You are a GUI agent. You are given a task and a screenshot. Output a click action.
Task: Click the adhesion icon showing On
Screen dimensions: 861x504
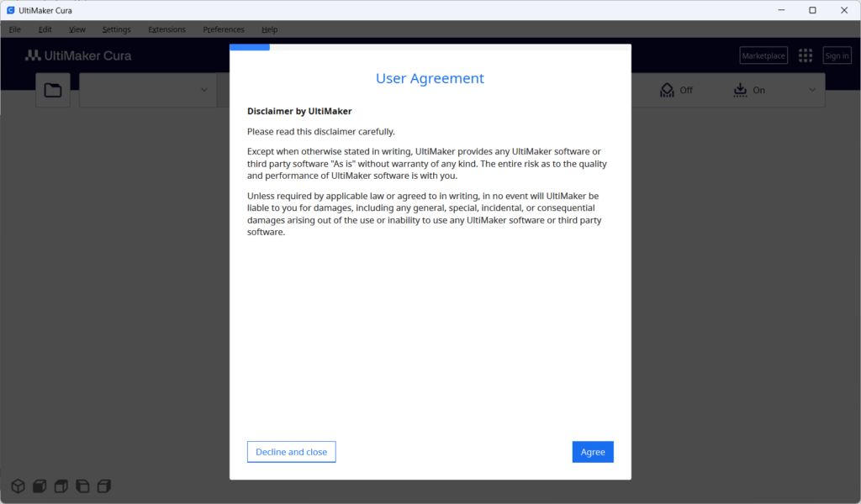[x=740, y=90]
